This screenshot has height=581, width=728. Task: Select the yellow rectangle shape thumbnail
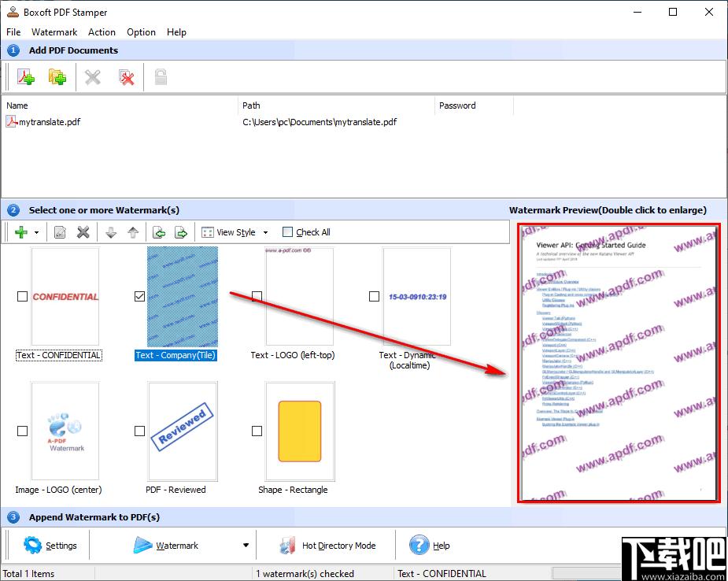click(x=300, y=431)
